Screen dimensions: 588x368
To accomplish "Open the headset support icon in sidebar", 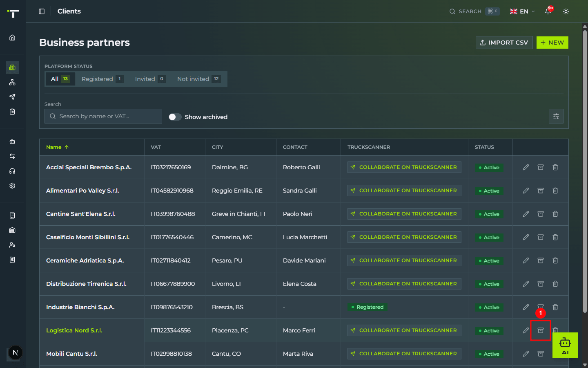I will pos(12,171).
